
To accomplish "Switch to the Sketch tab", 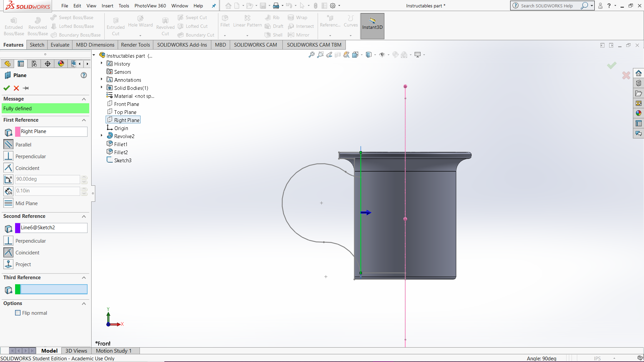I will (37, 45).
